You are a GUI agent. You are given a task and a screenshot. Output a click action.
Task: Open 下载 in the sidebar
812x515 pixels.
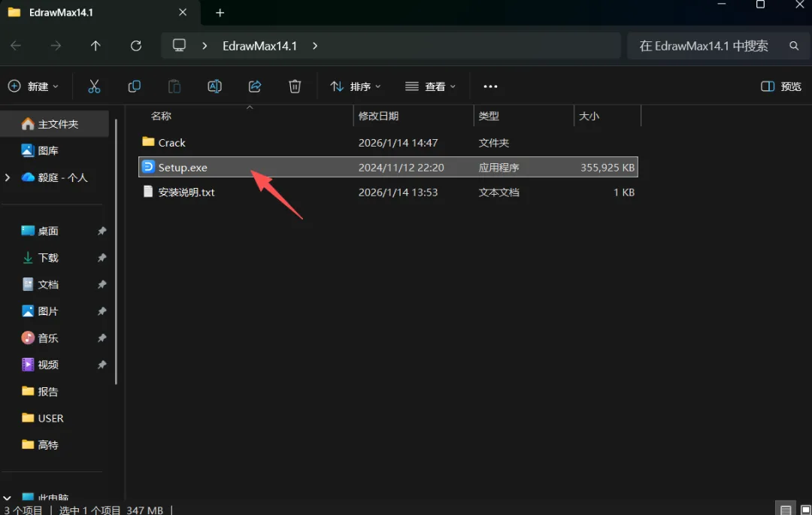[x=47, y=258]
